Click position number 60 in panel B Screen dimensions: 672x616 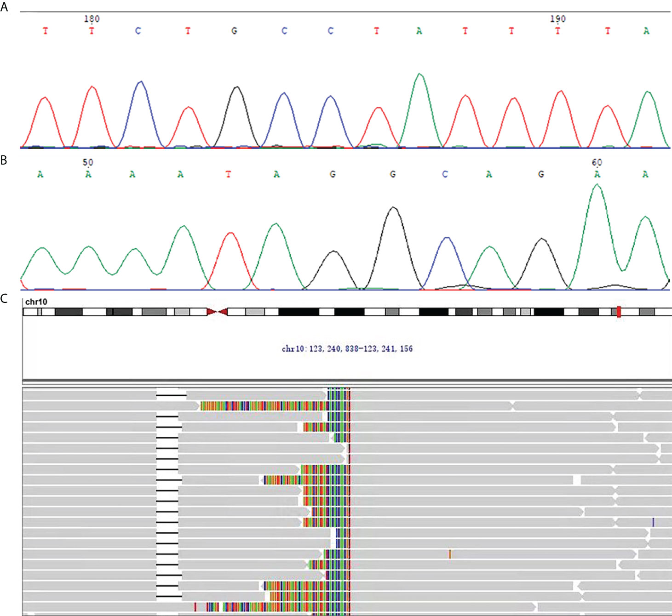[x=597, y=163]
